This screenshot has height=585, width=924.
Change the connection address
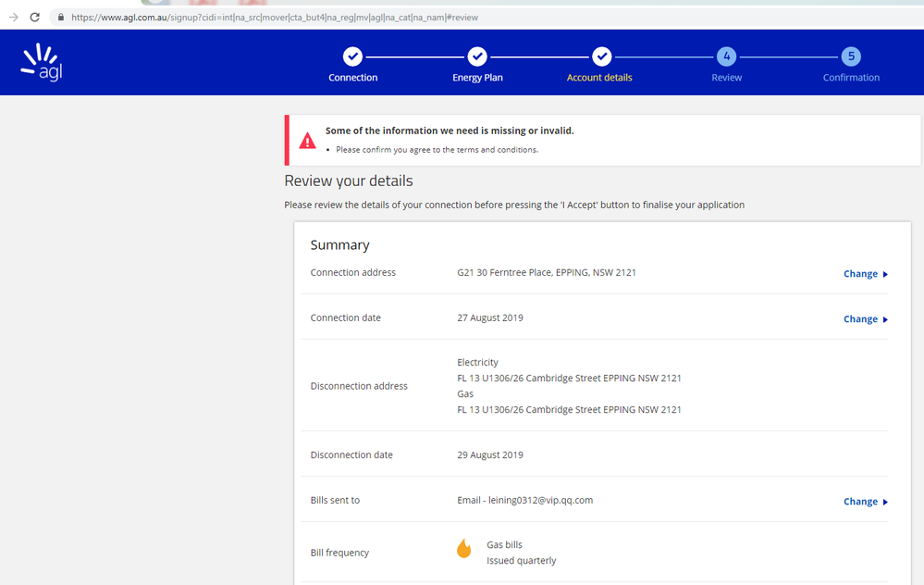coord(860,274)
